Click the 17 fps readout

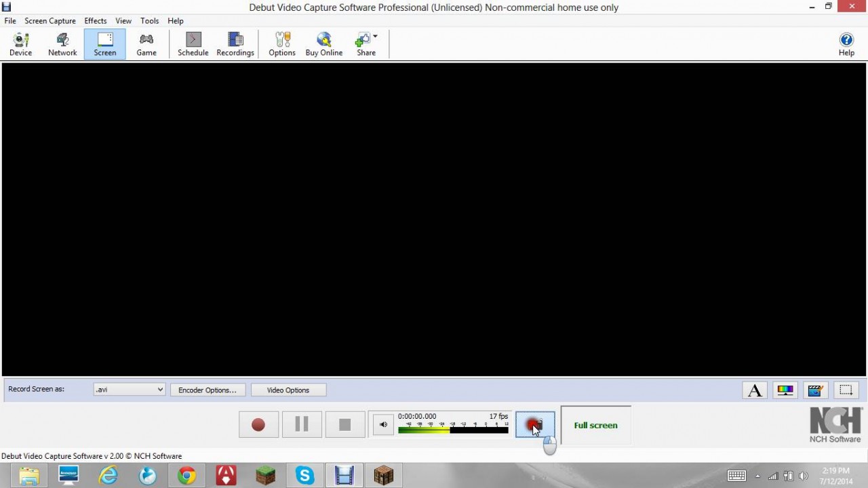click(x=498, y=416)
